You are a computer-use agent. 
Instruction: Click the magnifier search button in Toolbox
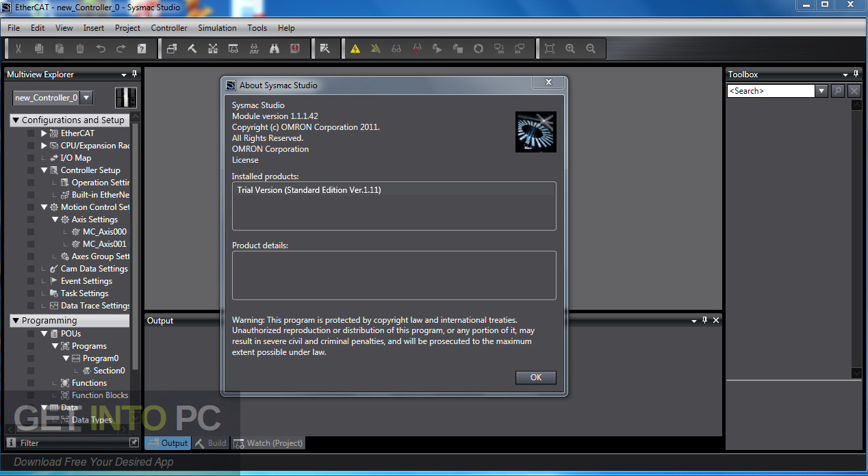coord(838,91)
